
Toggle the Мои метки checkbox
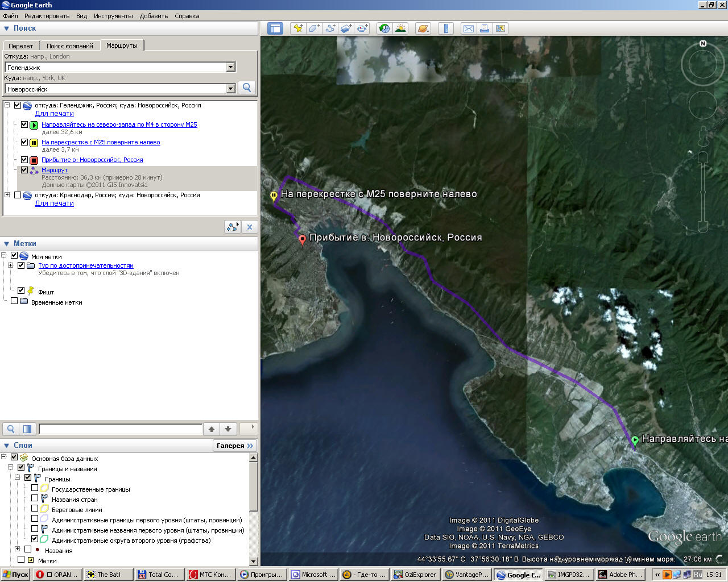(14, 256)
